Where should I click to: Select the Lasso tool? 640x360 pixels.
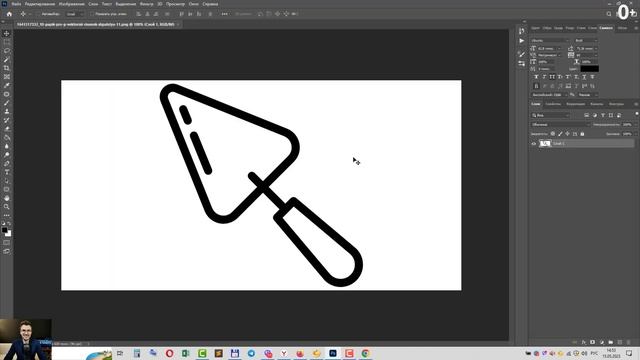tap(7, 51)
